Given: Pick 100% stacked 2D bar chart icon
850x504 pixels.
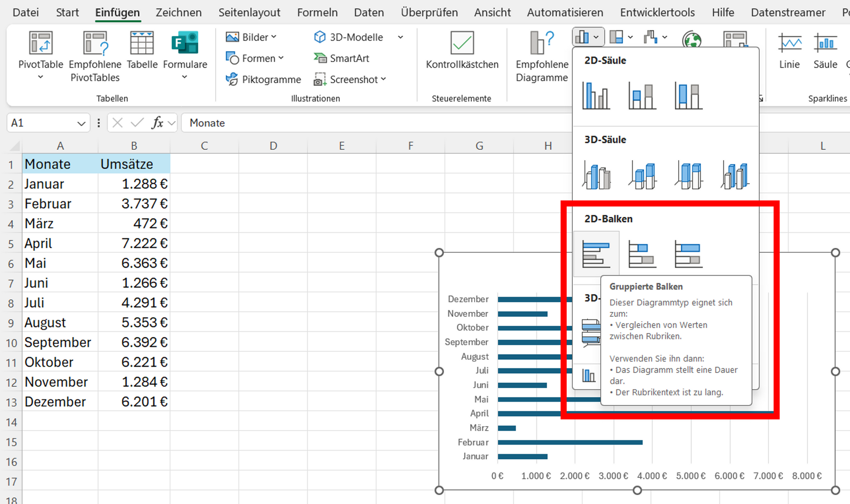Looking at the screenshot, I should pos(688,254).
